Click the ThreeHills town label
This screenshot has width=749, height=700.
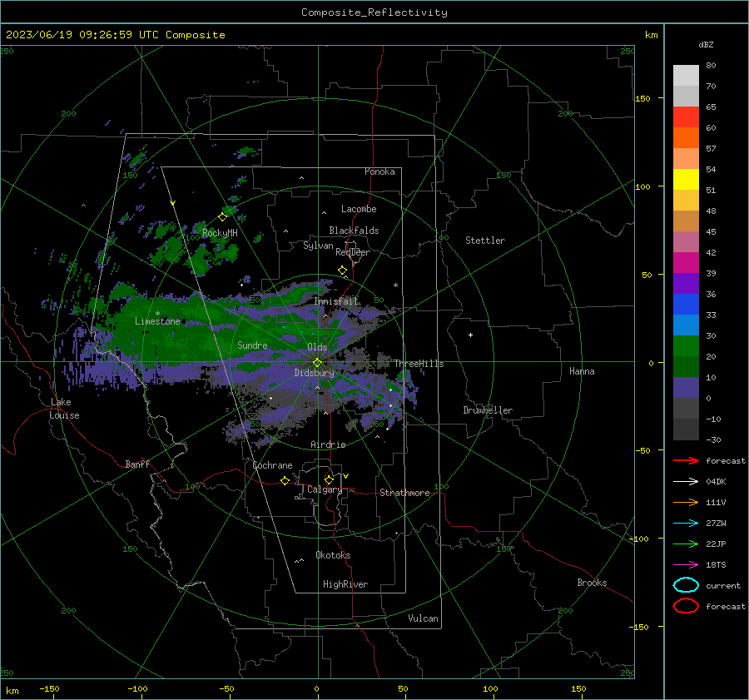tap(419, 364)
